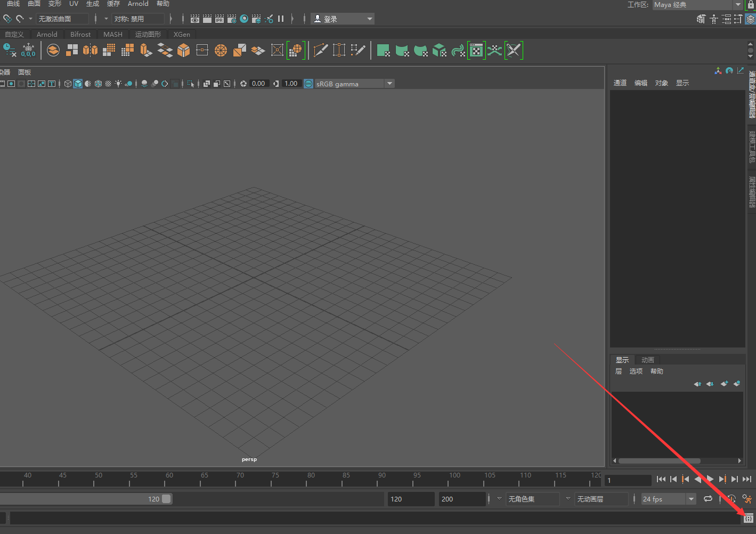Expand the small arrow before 无激活曲面 field

30,19
